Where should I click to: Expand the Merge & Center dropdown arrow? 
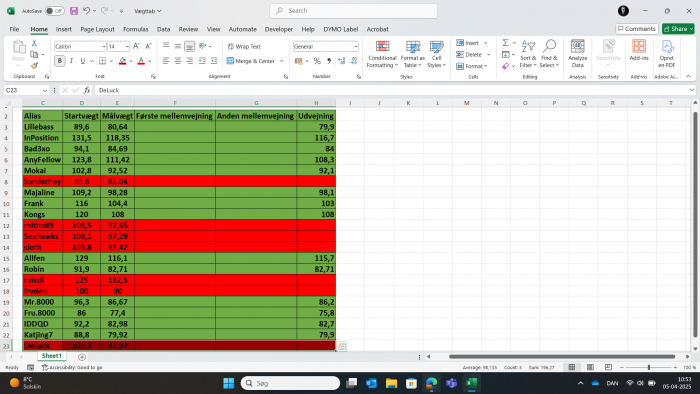pos(281,61)
